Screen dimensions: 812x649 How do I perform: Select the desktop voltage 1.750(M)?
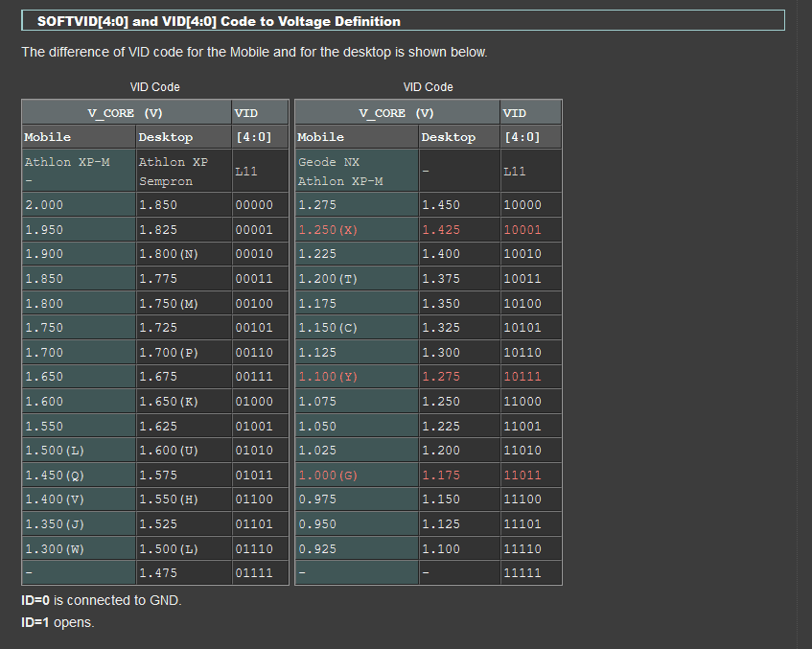(x=169, y=304)
